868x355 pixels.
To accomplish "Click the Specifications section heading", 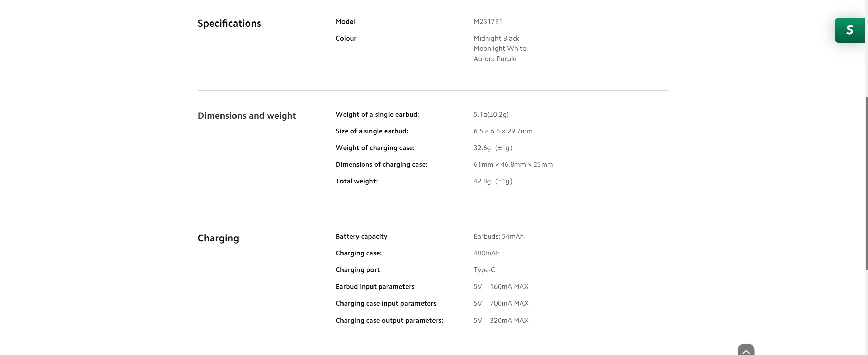I will click(x=229, y=23).
